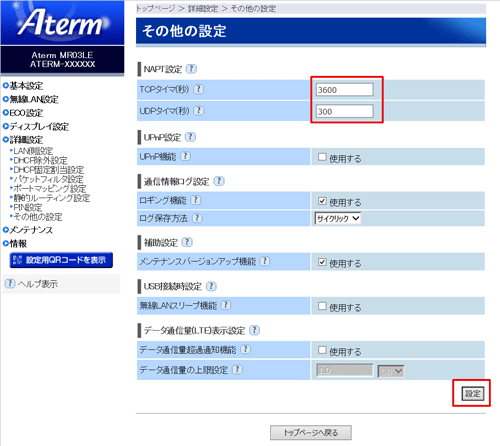Open DHCP除外設定 submenu item

pyautogui.click(x=39, y=160)
